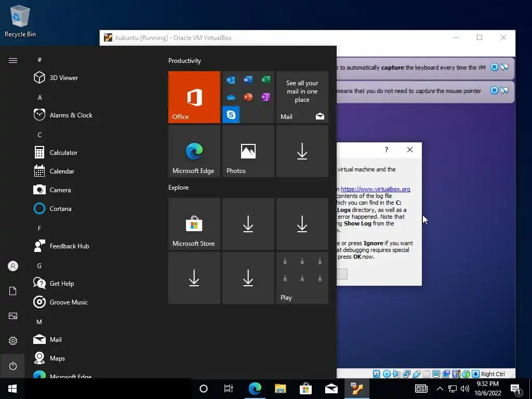
Task: Click the dialog's help question mark
Action: [386, 150]
